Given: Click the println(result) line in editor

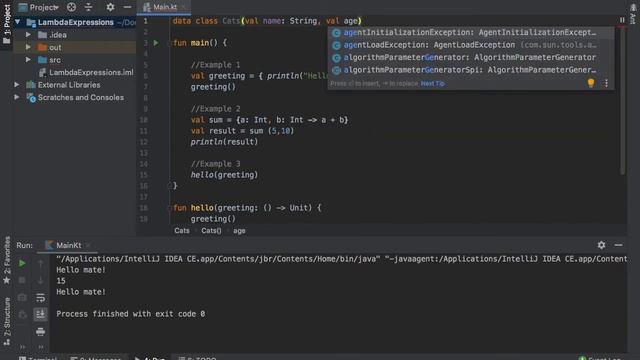Looking at the screenshot, I should tap(224, 142).
